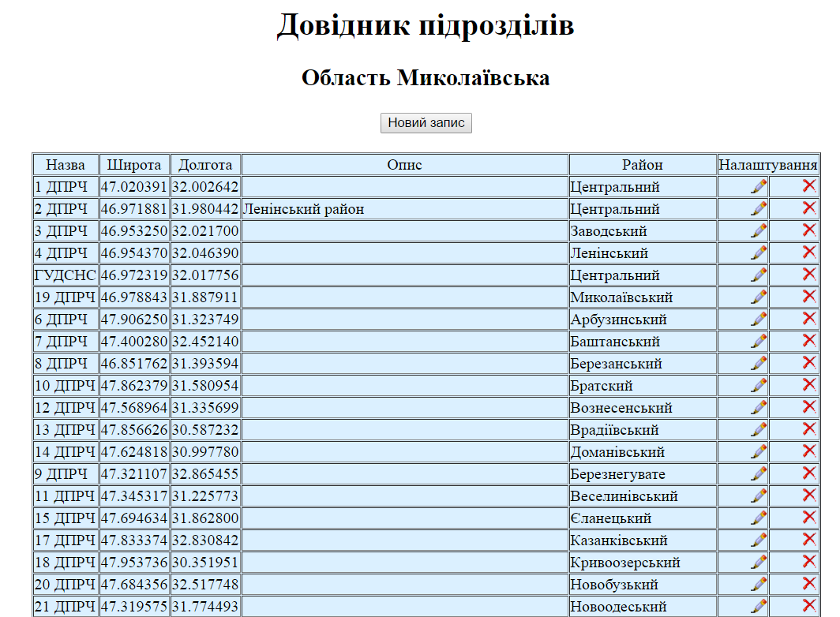Click the 'Доманівський' district cell
The width and height of the screenshot is (840, 617).
(x=617, y=452)
